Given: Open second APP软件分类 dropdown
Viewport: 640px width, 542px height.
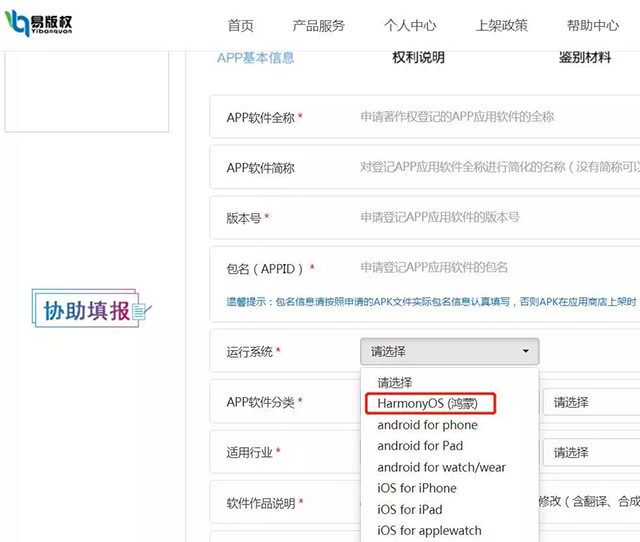Looking at the screenshot, I should 591,402.
